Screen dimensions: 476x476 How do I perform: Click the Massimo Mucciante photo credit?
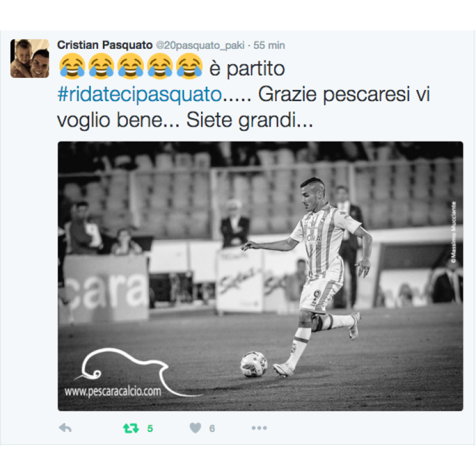[453, 232]
